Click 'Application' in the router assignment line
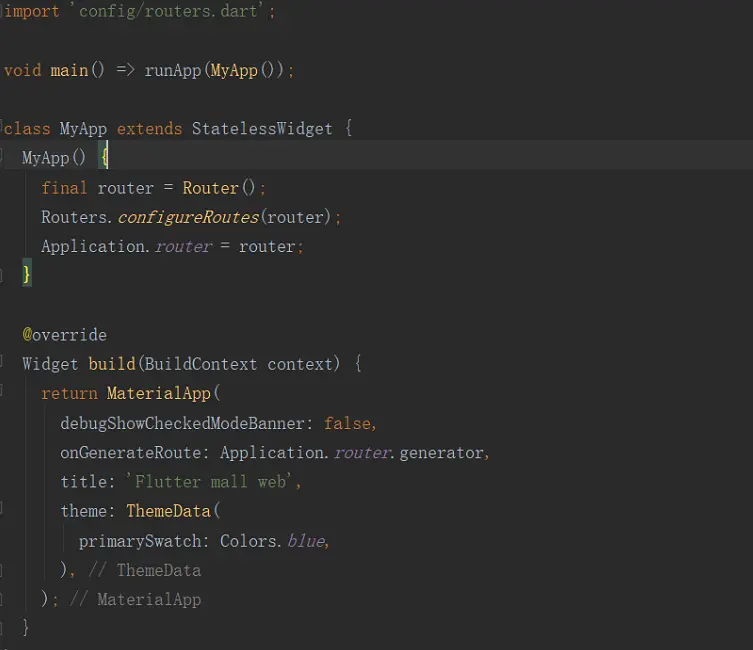The width and height of the screenshot is (753, 650). (x=93, y=246)
